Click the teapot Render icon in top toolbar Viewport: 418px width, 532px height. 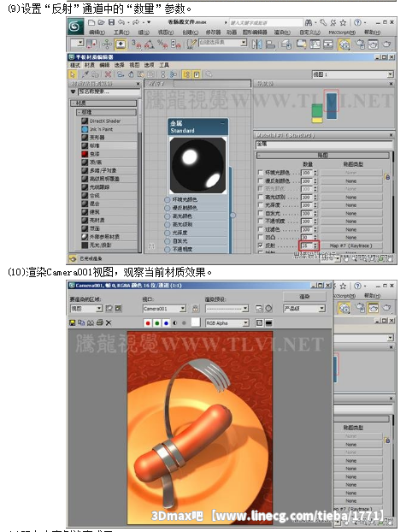(x=386, y=44)
